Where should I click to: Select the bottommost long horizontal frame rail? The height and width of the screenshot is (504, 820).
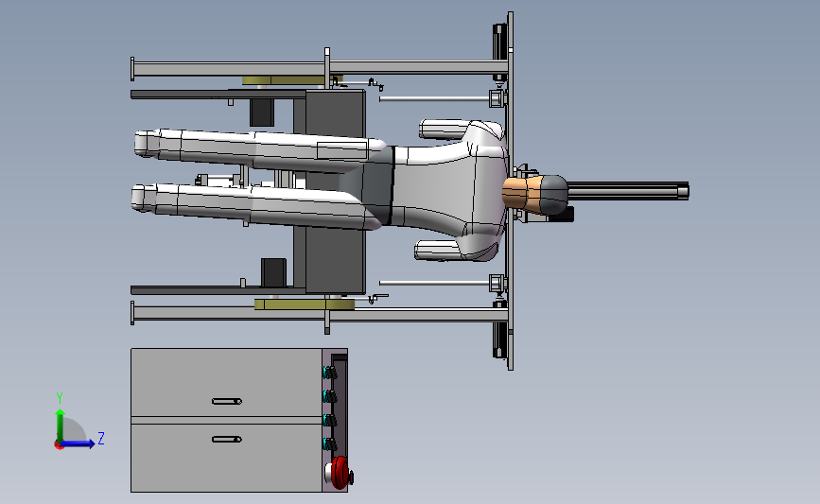click(x=319, y=314)
